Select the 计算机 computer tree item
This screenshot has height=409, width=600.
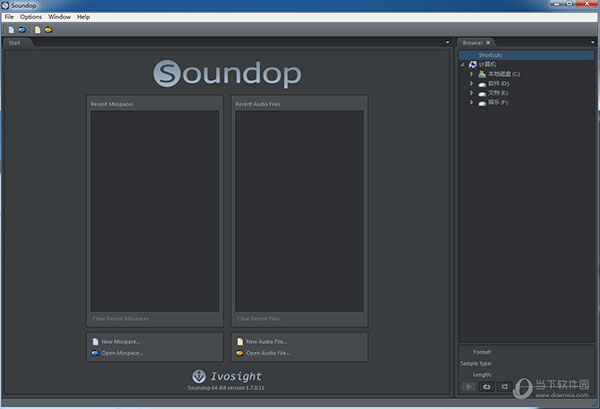pos(483,64)
